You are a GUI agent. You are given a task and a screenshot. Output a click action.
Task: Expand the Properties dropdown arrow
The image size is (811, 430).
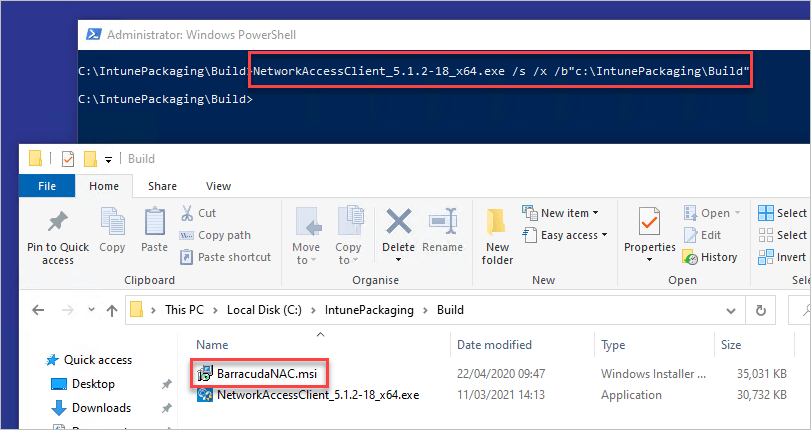pos(650,260)
